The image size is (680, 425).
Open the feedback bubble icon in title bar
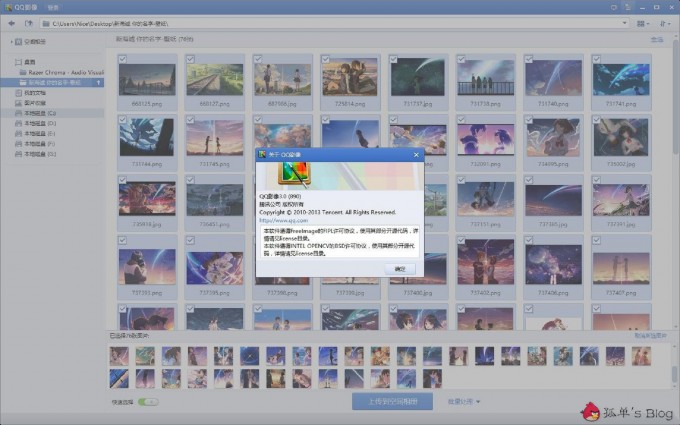pyautogui.click(x=614, y=7)
